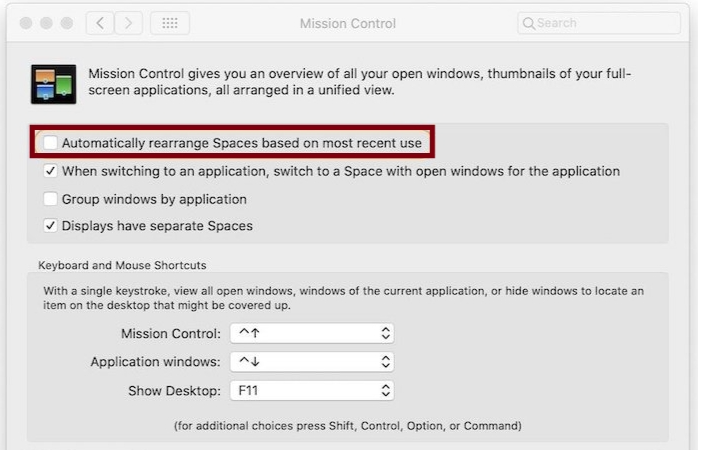The height and width of the screenshot is (450, 701).
Task: Disable Displays have separate Spaces
Action: [x=50, y=226]
